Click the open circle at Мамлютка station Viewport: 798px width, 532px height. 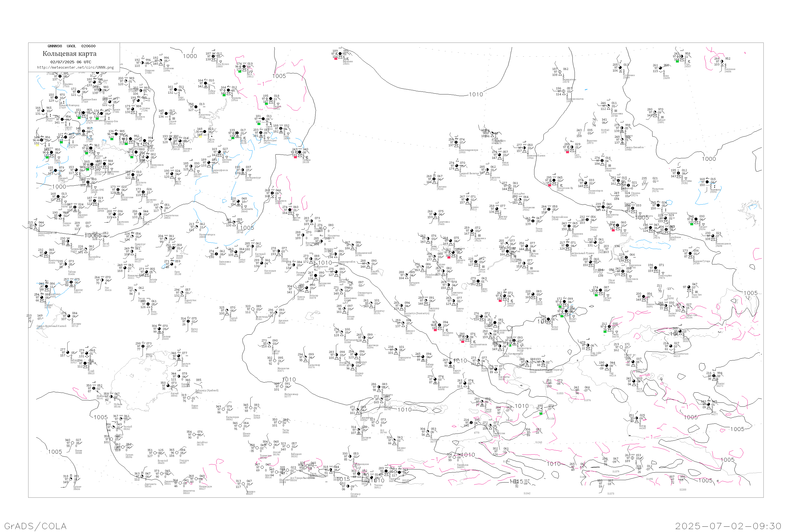[x=325, y=228]
